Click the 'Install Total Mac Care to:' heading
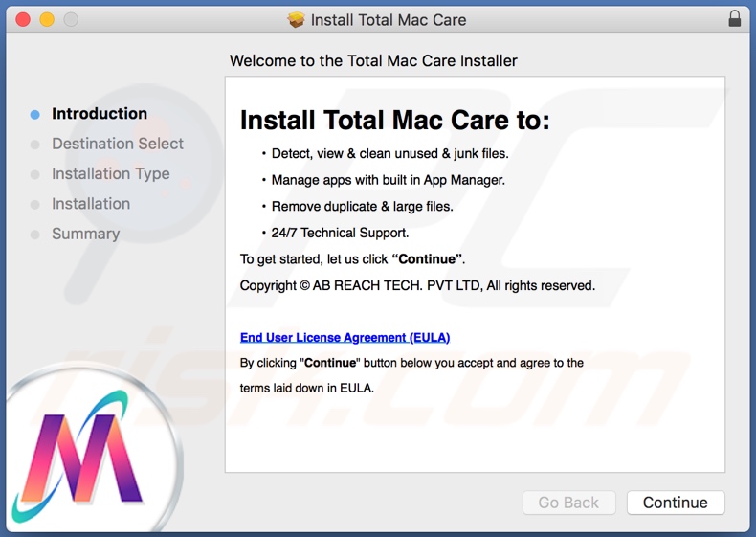The height and width of the screenshot is (537, 756). point(395,120)
